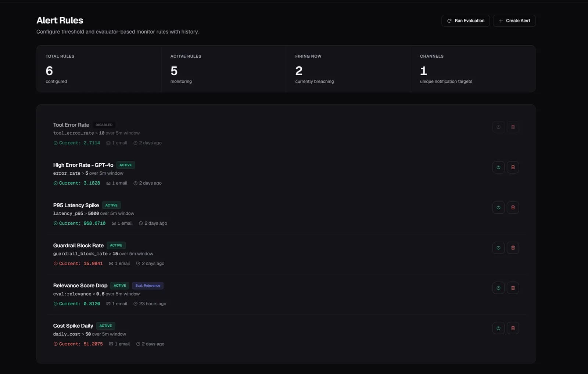Viewport: 588px width, 374px height.
Task: Delete the High Error Rate - GPT-4o rule
Action: [513, 167]
